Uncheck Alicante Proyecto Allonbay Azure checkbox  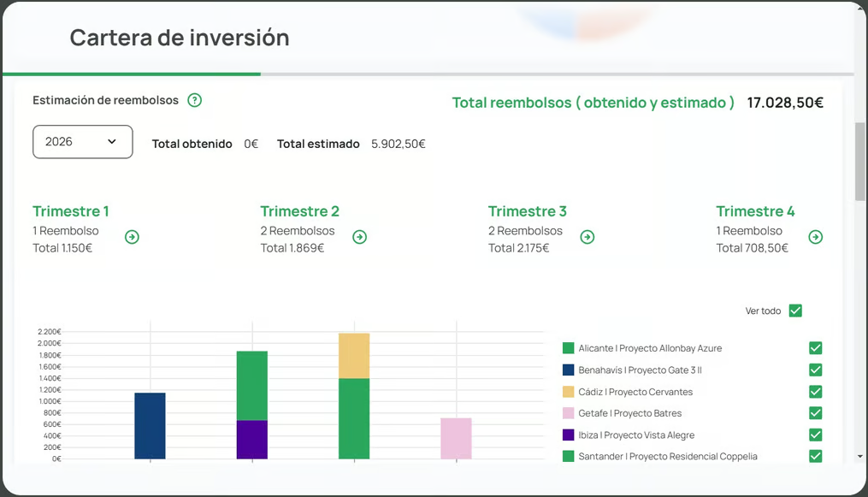pyautogui.click(x=815, y=348)
